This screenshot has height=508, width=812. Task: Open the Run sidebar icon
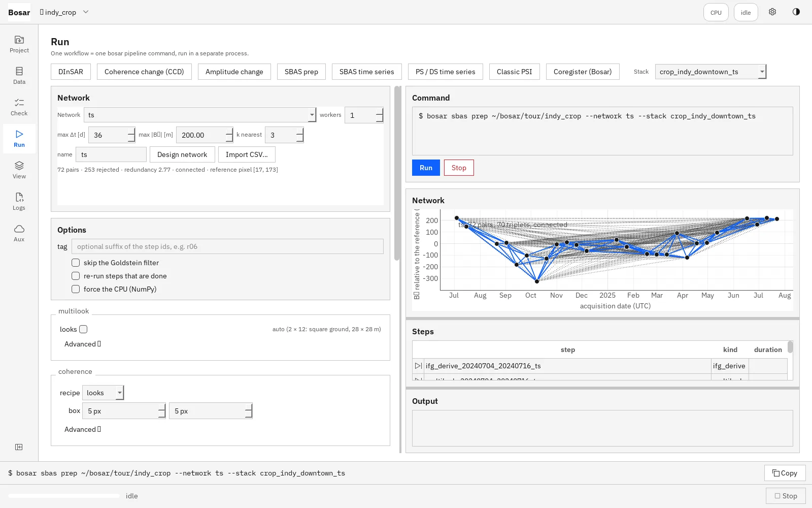tap(19, 139)
